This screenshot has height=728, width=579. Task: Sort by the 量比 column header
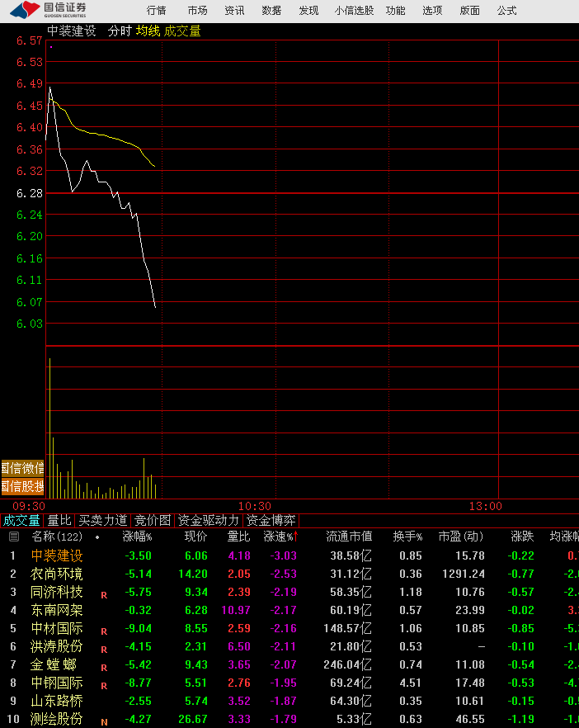(238, 537)
